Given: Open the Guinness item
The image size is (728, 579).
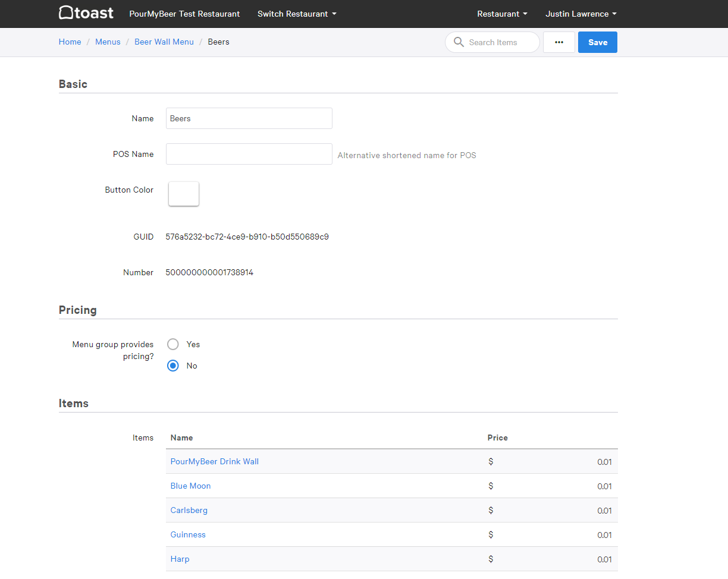Looking at the screenshot, I should (x=188, y=534).
